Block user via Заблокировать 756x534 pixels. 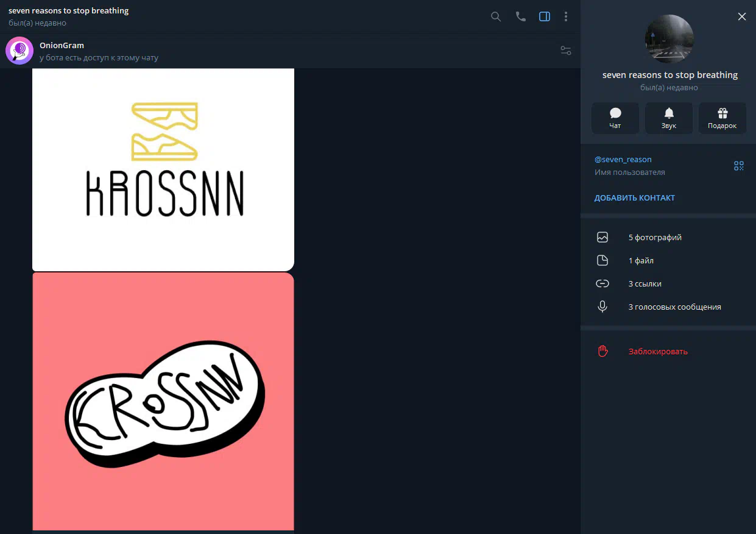(x=658, y=352)
